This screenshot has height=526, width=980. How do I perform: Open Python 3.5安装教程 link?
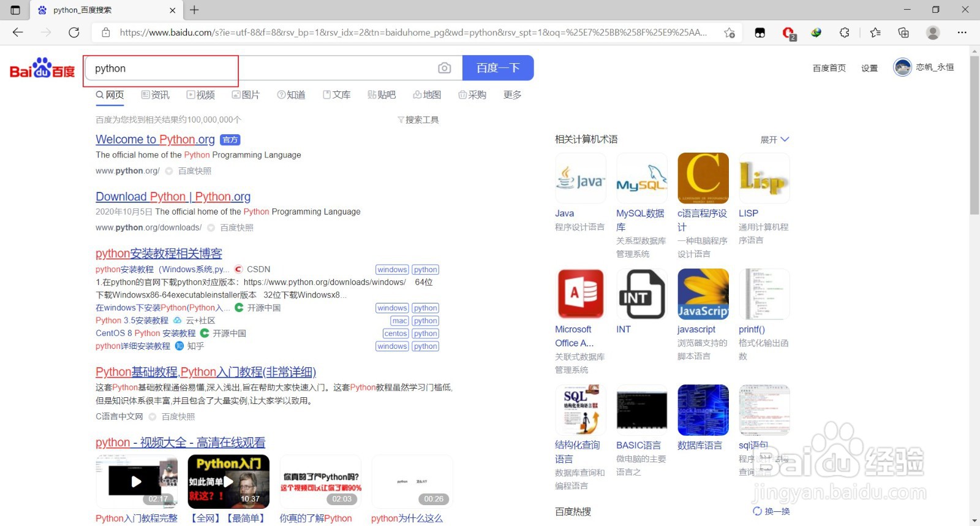[132, 321]
